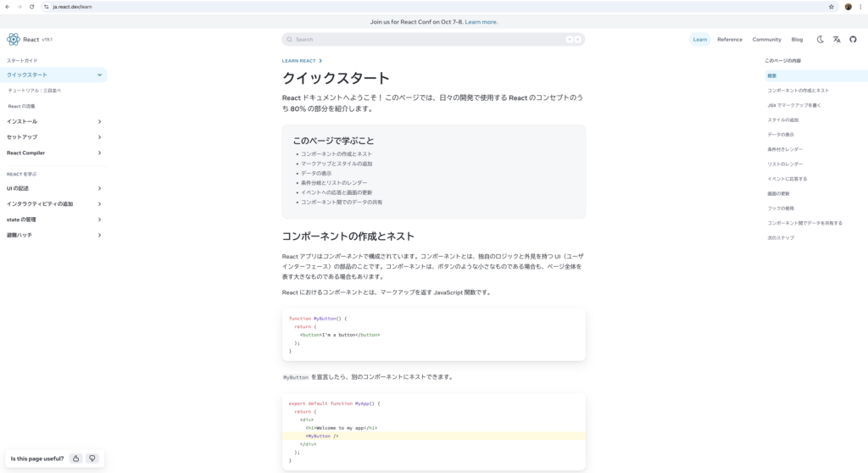The height and width of the screenshot is (473, 868).
Task: Open the Reference tab
Action: pyautogui.click(x=729, y=39)
